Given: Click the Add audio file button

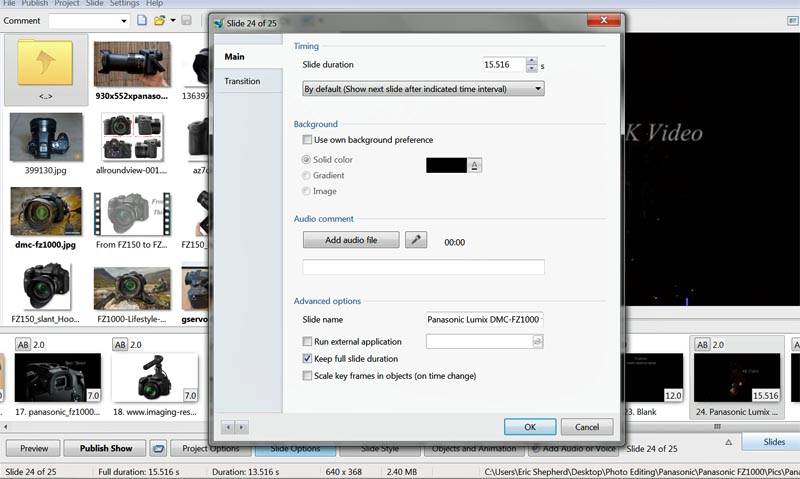Looking at the screenshot, I should tap(351, 240).
